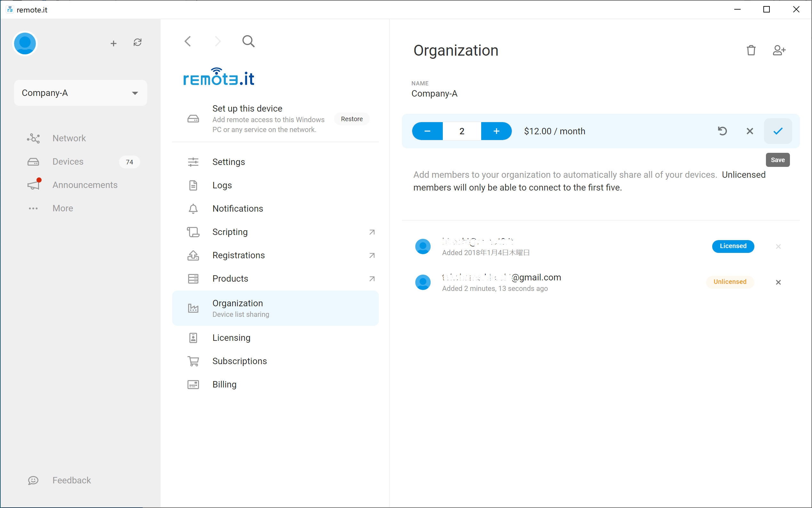This screenshot has width=812, height=508.
Task: Delete the organization with trash icon
Action: pyautogui.click(x=751, y=50)
